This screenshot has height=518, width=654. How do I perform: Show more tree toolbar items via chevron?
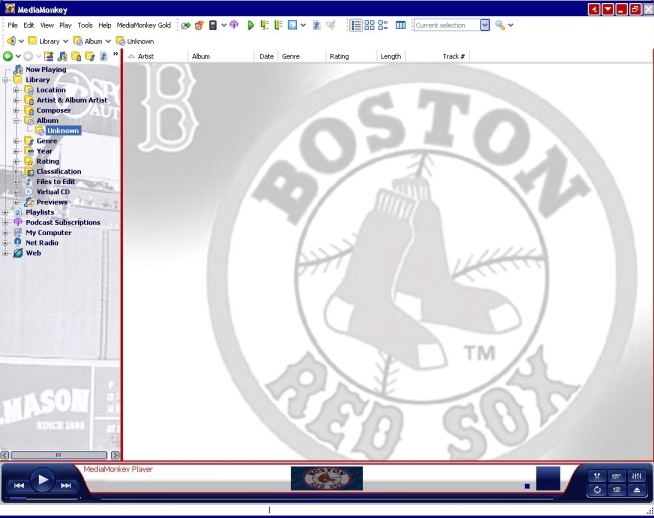click(116, 54)
